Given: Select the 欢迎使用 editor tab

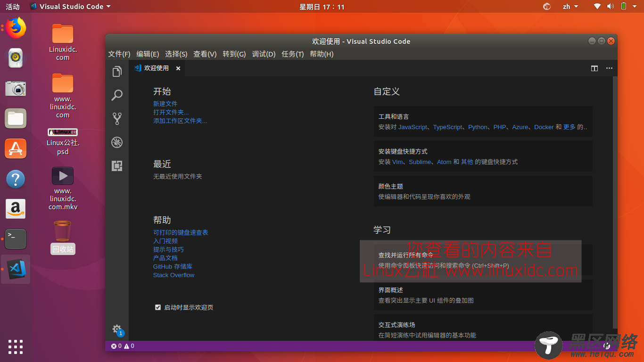Looking at the screenshot, I should (x=157, y=68).
